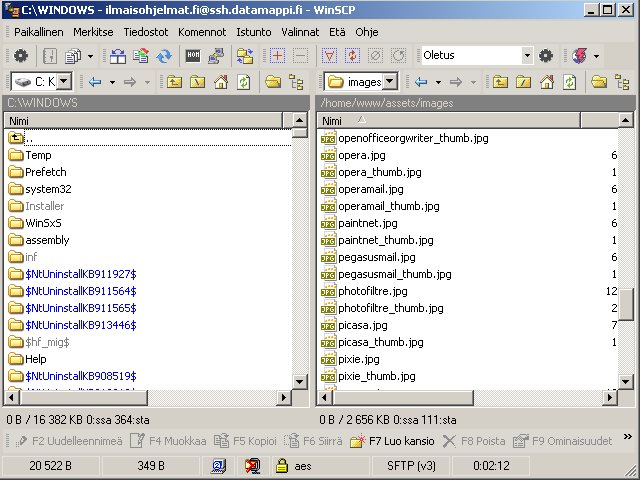
Task: Click F5 Kopioi button
Action: click(x=245, y=441)
